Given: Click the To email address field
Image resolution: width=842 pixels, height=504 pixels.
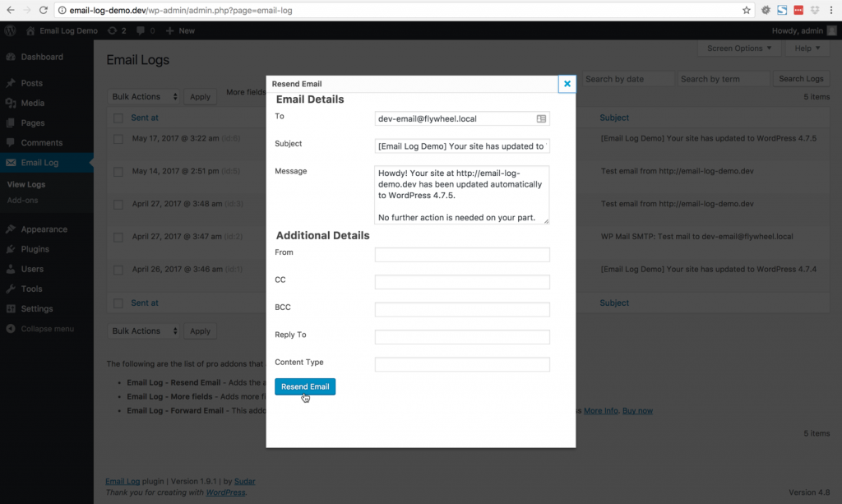Looking at the screenshot, I should 462,118.
